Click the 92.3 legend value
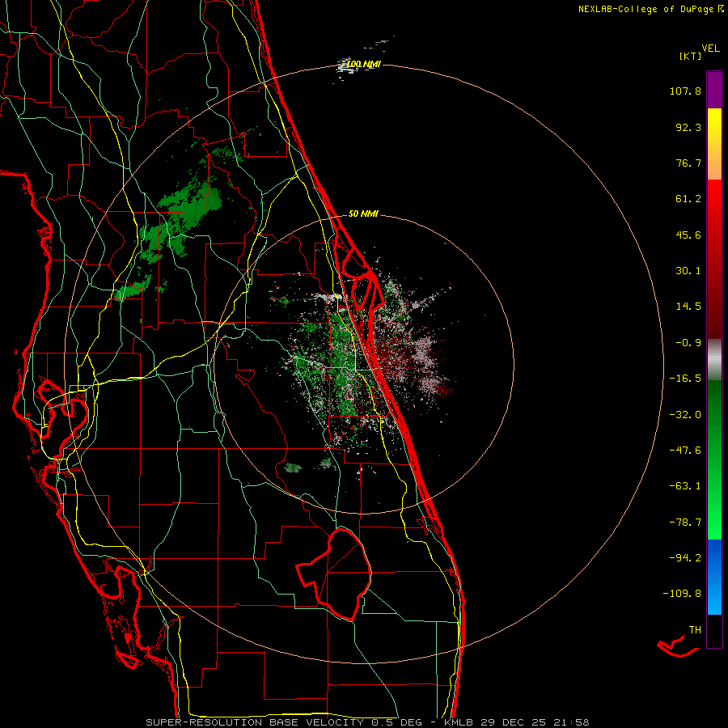The image size is (728, 728). point(688,127)
